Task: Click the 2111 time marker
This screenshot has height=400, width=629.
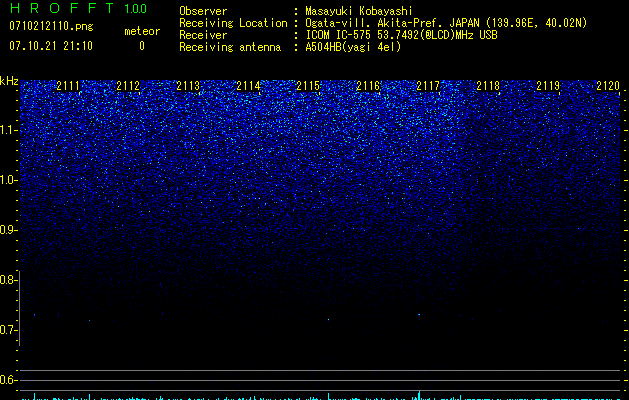Action: pyautogui.click(x=68, y=86)
